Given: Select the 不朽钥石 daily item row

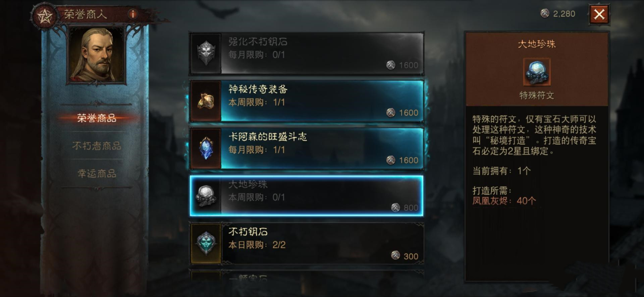Looking at the screenshot, I should tap(307, 244).
